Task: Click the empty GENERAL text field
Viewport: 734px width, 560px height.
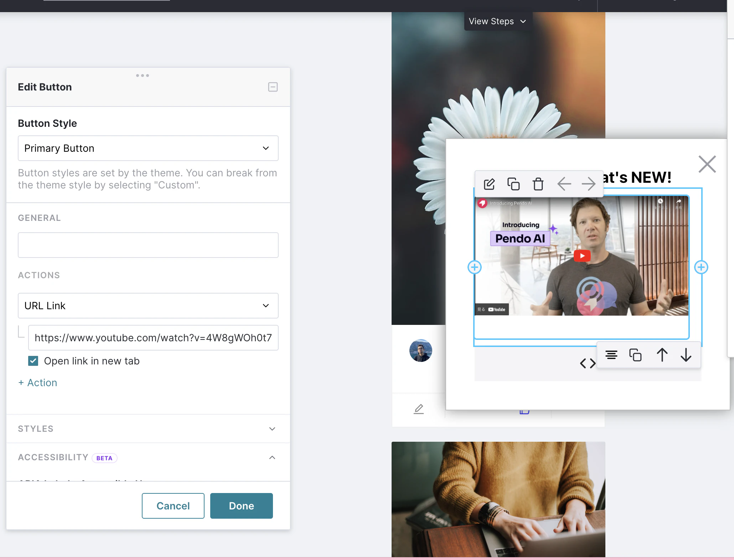Action: click(x=148, y=245)
